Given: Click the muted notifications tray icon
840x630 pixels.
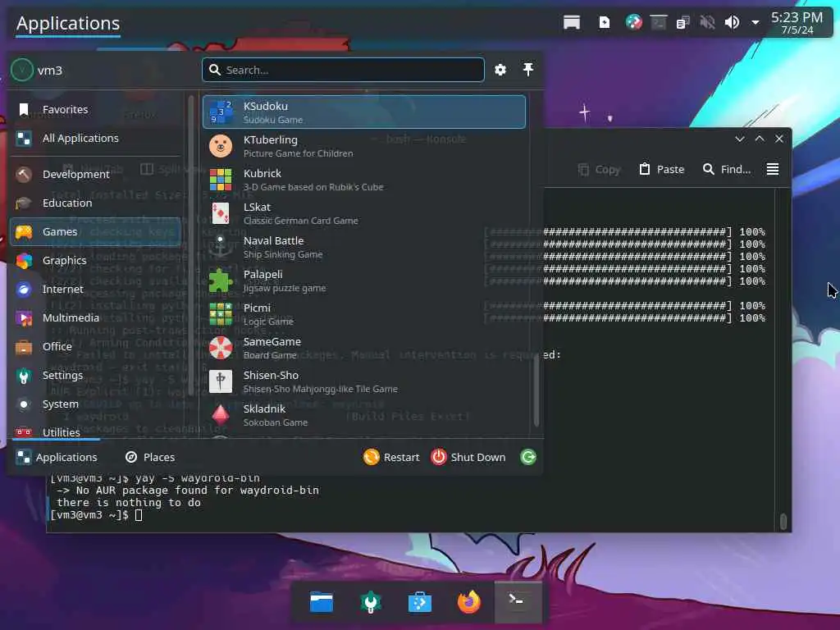Looking at the screenshot, I should (x=707, y=22).
